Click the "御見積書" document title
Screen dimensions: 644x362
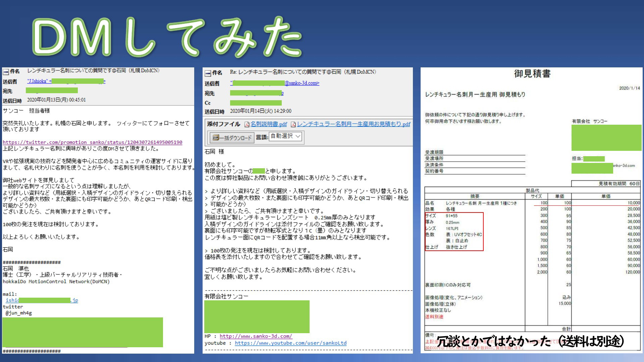[x=532, y=73]
